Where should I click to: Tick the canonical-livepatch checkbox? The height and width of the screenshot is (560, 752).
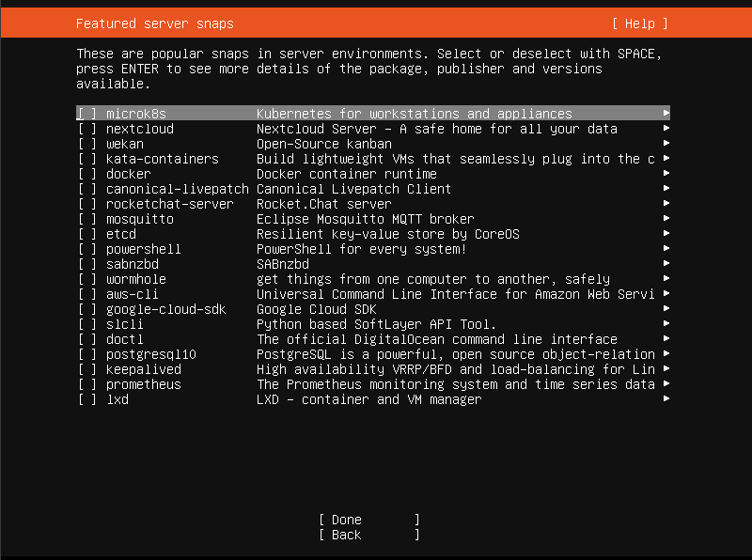pos(87,189)
